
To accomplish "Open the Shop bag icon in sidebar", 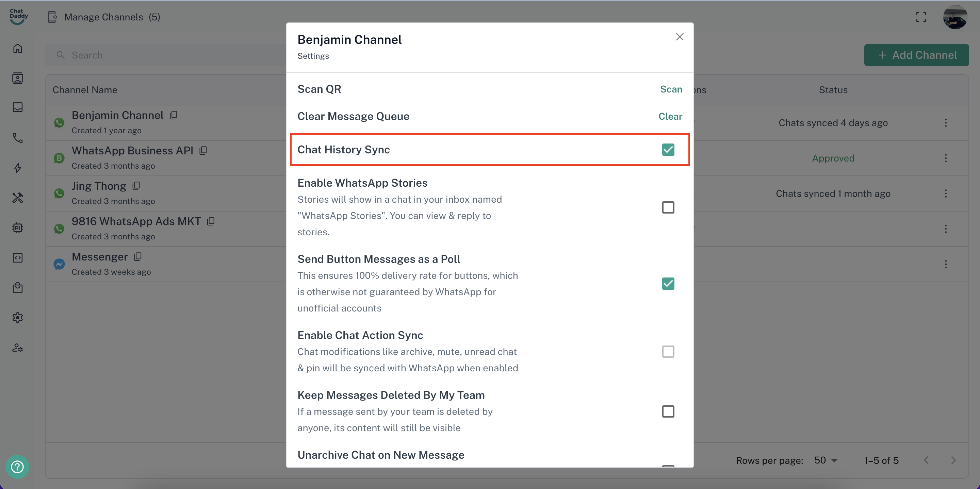I will (17, 288).
